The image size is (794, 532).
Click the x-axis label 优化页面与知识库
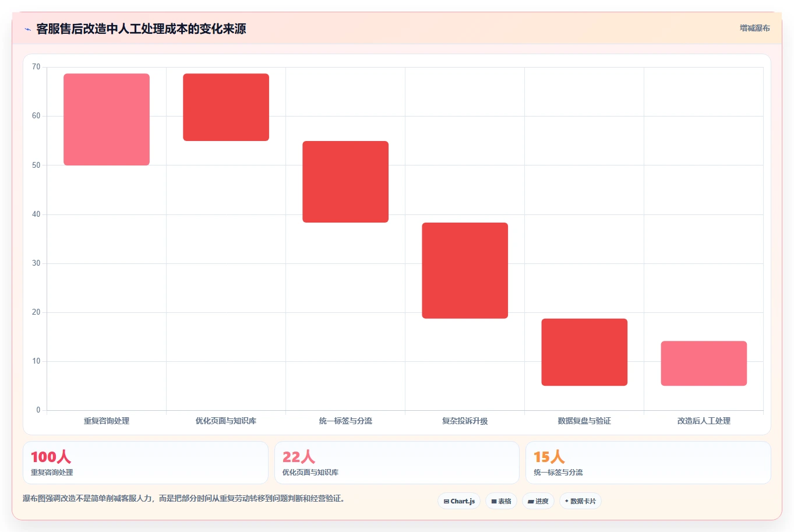tap(226, 421)
